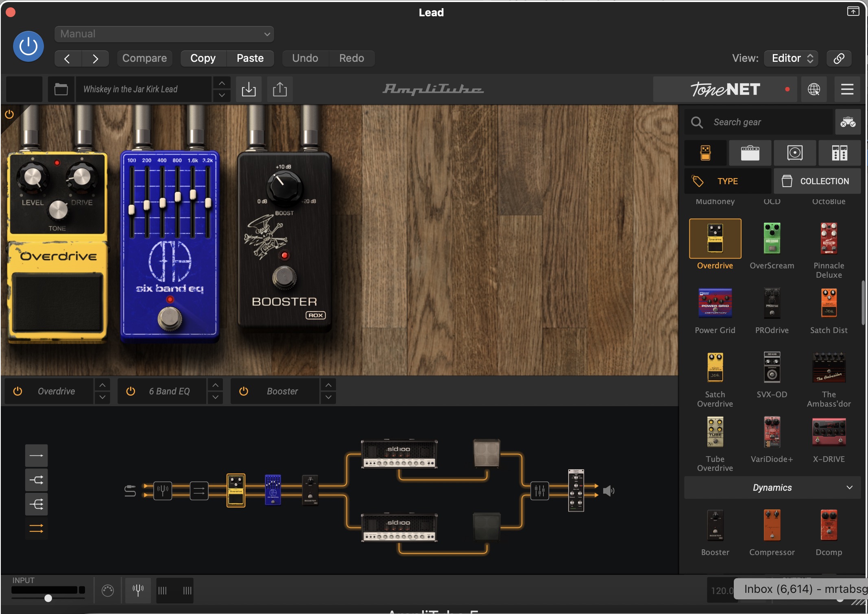Click the Redo button
The width and height of the screenshot is (868, 614).
pyautogui.click(x=351, y=58)
